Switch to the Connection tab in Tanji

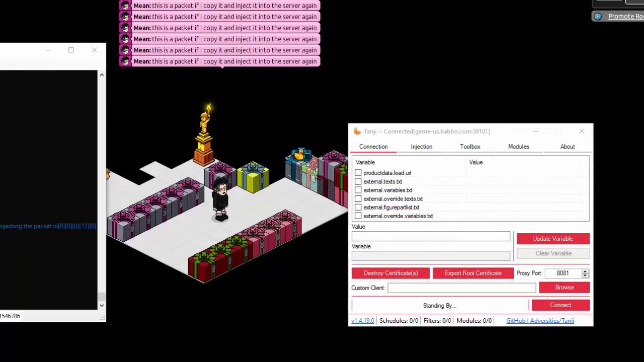373,147
